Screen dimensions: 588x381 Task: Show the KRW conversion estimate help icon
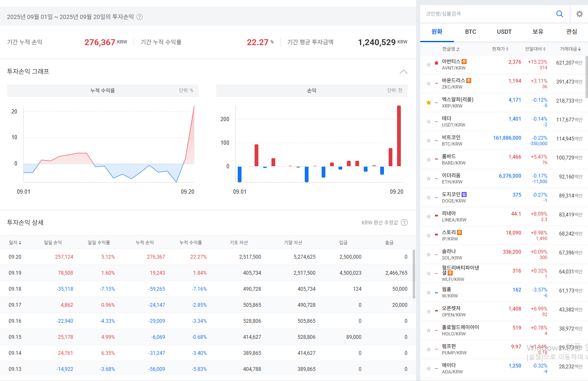[x=404, y=222]
